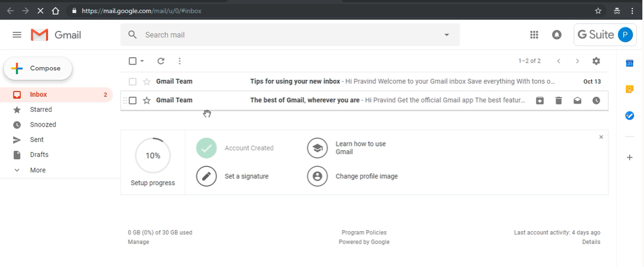The width and height of the screenshot is (644, 267).
Task: Show search options dropdown in search bar
Action: point(446,35)
